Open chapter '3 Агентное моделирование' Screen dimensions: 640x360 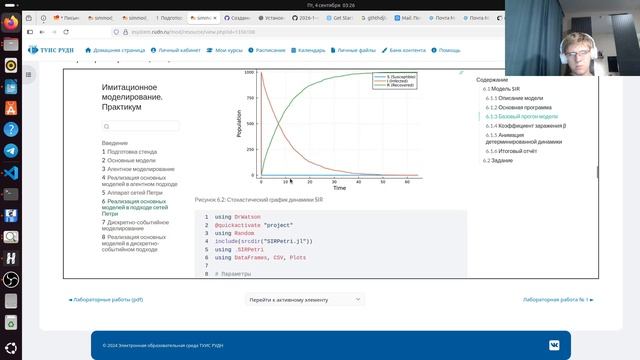(x=138, y=169)
